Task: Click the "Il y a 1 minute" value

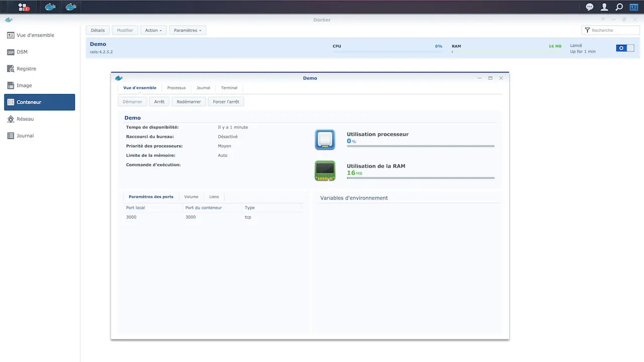Action: 233,127
